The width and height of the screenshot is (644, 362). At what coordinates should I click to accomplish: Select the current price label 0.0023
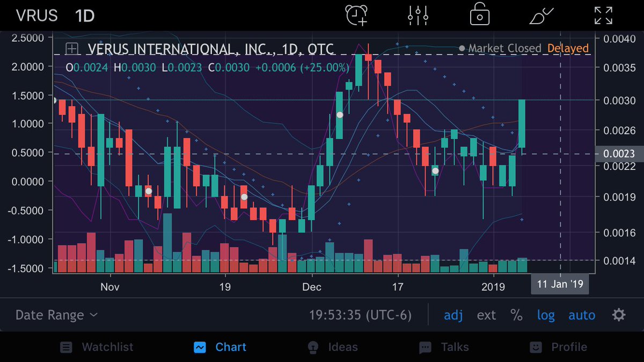click(619, 154)
